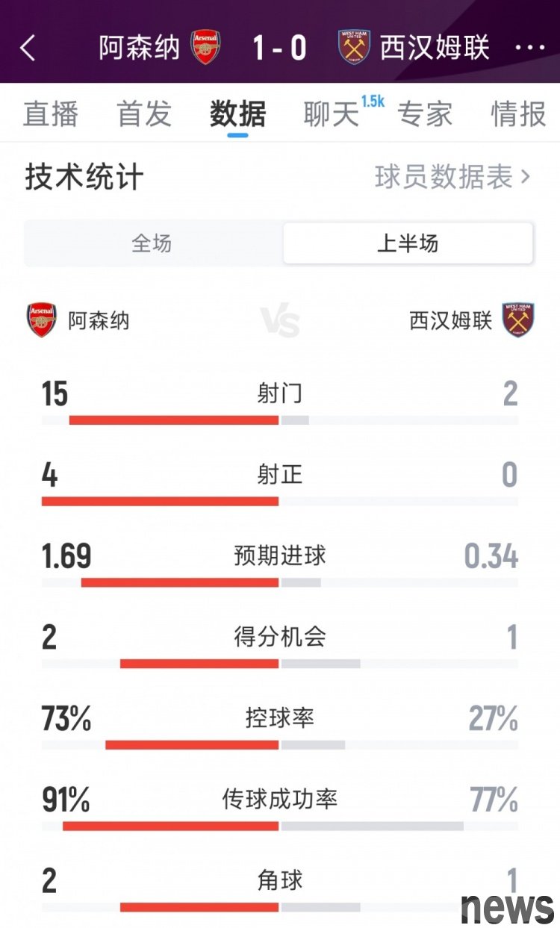Go to the 专家 tab
This screenshot has height=928, width=560.
coord(425,114)
